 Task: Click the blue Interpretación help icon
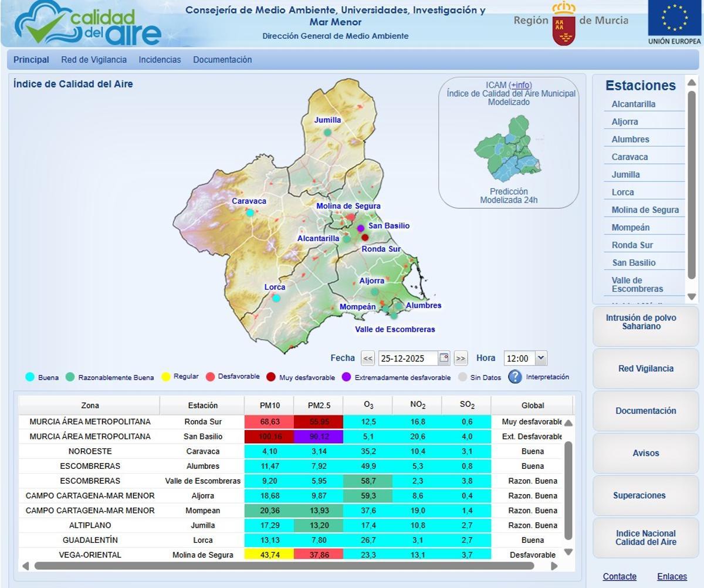[515, 377]
